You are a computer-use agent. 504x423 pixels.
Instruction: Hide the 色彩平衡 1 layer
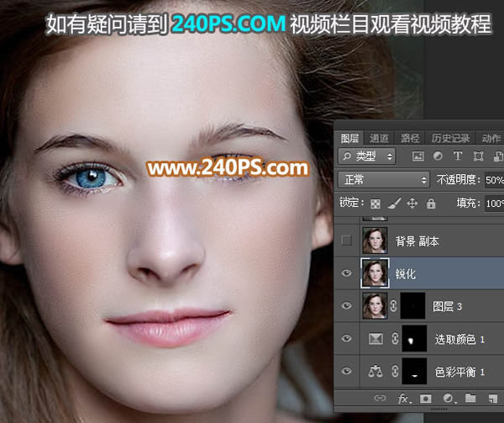tap(346, 371)
